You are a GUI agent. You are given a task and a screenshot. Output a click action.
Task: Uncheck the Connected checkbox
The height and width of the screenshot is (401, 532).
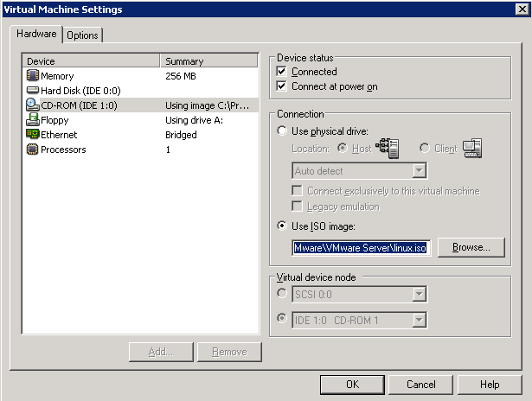click(x=281, y=72)
